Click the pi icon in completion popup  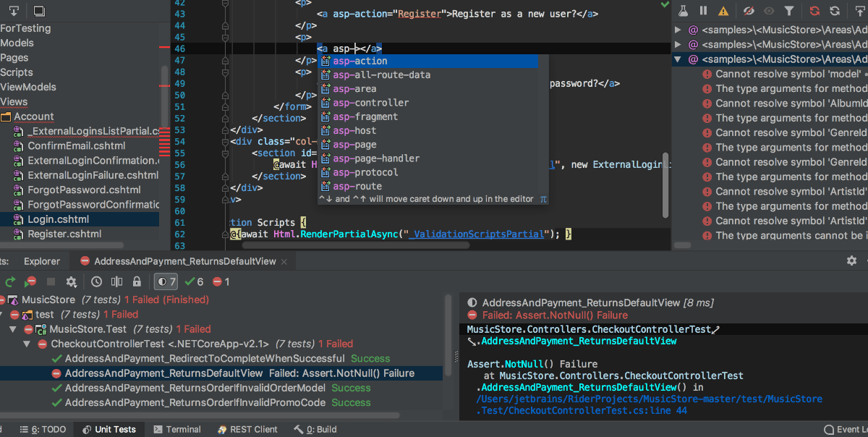pos(542,199)
